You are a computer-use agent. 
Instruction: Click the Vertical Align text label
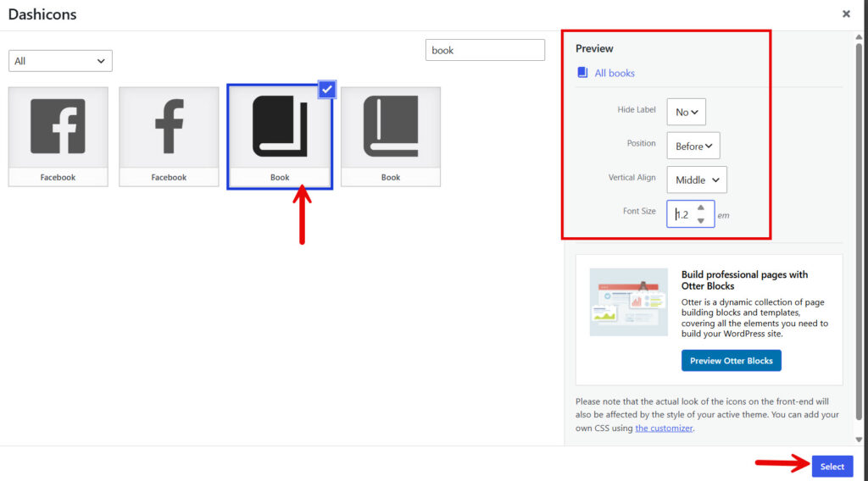[x=632, y=178]
